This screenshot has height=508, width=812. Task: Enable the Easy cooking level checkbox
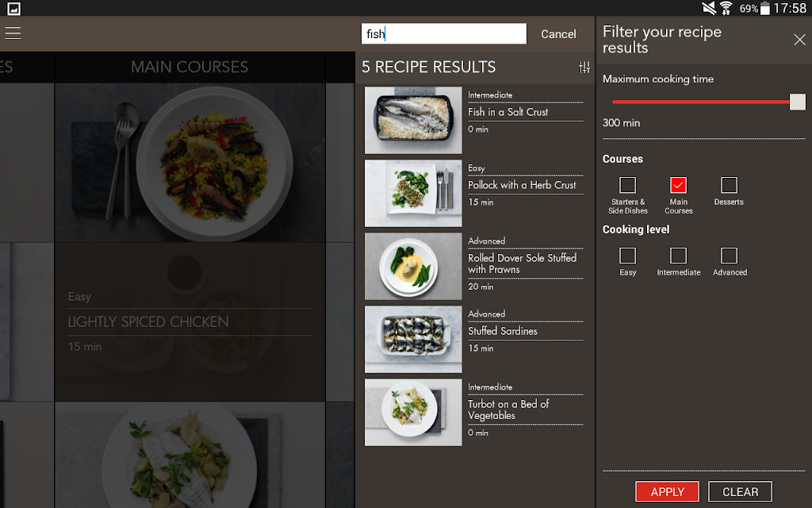628,256
